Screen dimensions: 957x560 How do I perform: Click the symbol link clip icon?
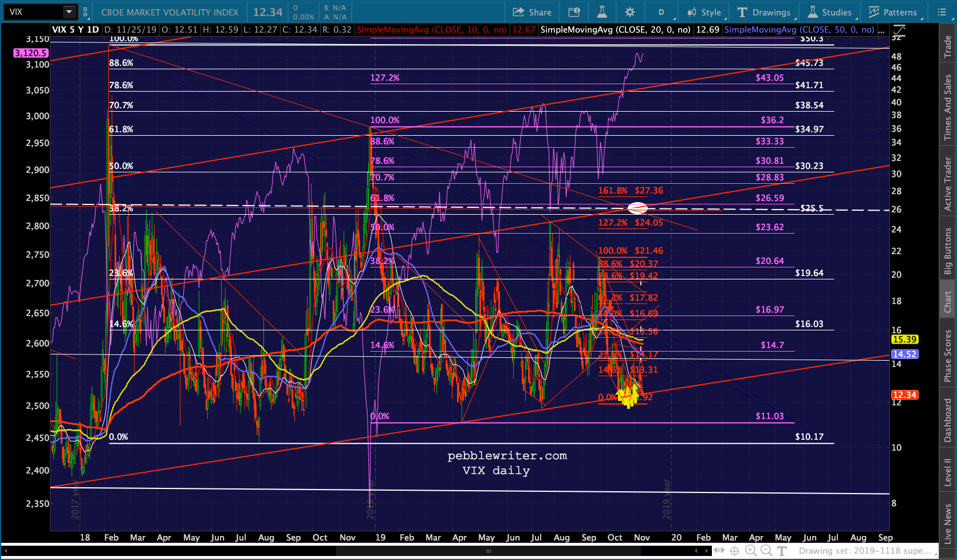point(85,11)
